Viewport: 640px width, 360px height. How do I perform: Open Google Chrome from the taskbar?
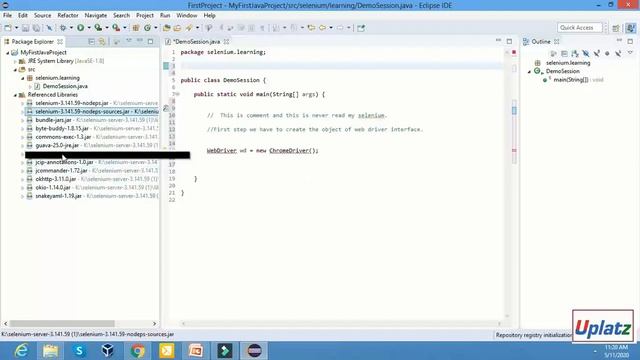coord(138,351)
